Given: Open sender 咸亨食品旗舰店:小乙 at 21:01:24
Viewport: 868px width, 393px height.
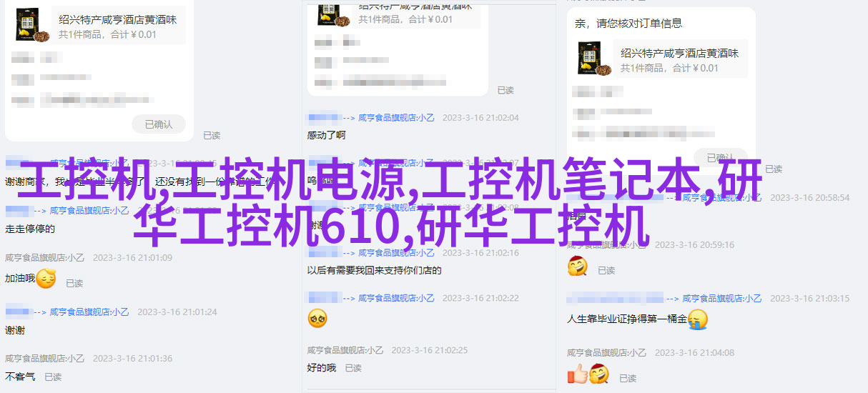Looking at the screenshot, I should pos(92,312).
